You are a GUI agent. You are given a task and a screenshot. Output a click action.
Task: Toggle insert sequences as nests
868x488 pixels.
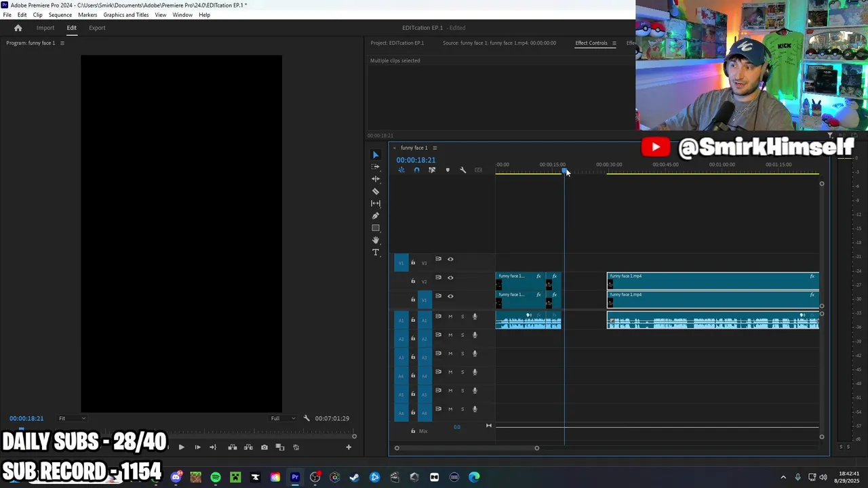coord(401,170)
